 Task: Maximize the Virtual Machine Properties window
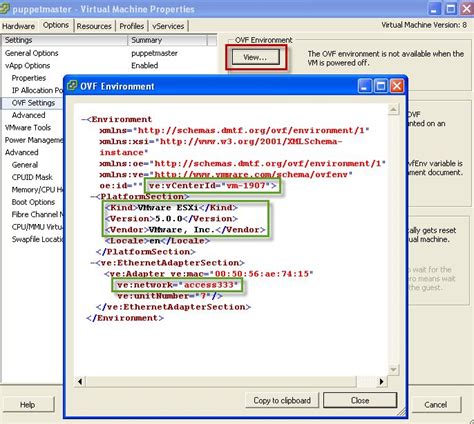click(x=451, y=9)
